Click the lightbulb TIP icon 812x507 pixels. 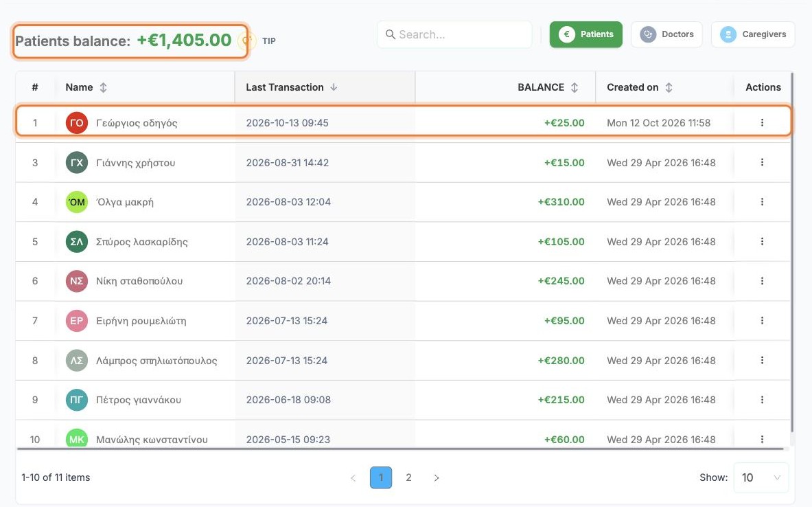tap(246, 41)
